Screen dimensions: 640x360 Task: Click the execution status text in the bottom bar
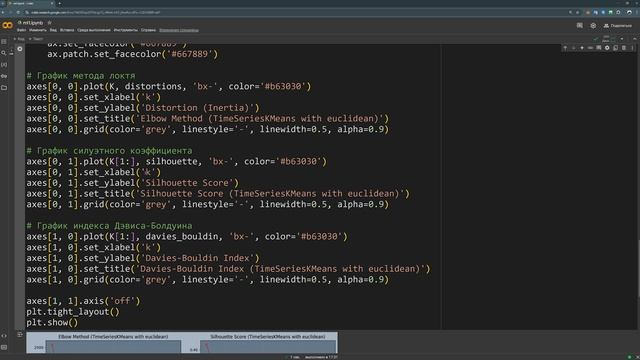pos(314,357)
